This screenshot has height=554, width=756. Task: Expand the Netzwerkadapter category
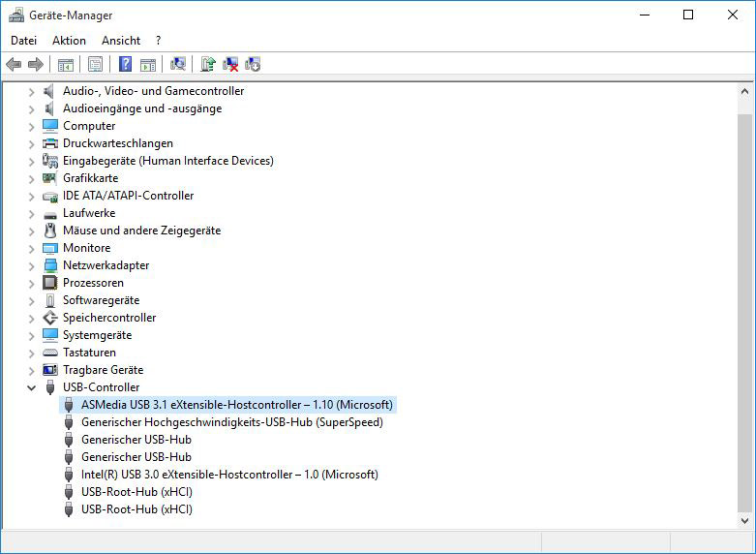coord(31,265)
